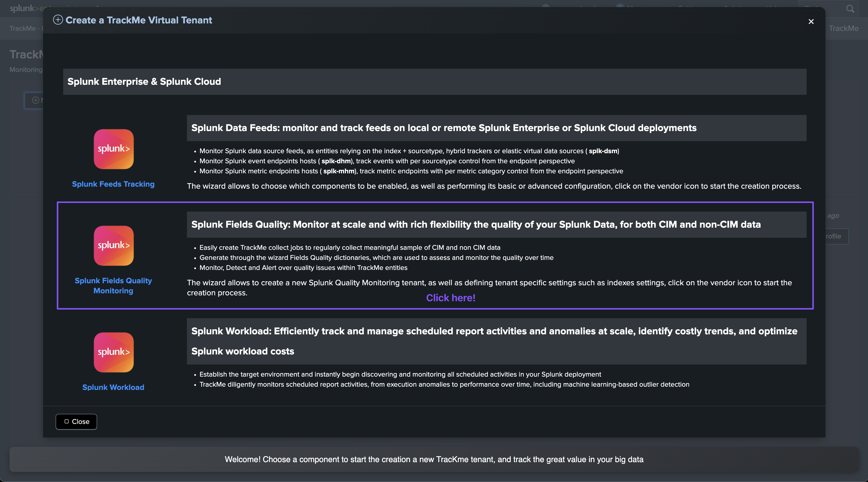The width and height of the screenshot is (868, 482).
Task: Click the Splunk Feeds Tracking vendor icon
Action: point(113,149)
